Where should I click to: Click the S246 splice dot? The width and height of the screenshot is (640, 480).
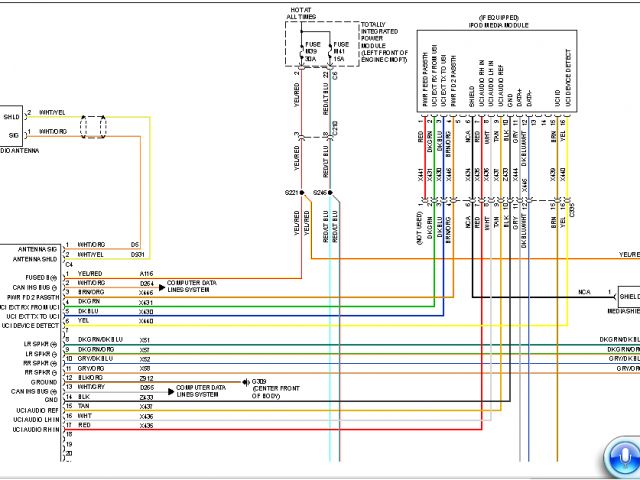tap(330, 190)
